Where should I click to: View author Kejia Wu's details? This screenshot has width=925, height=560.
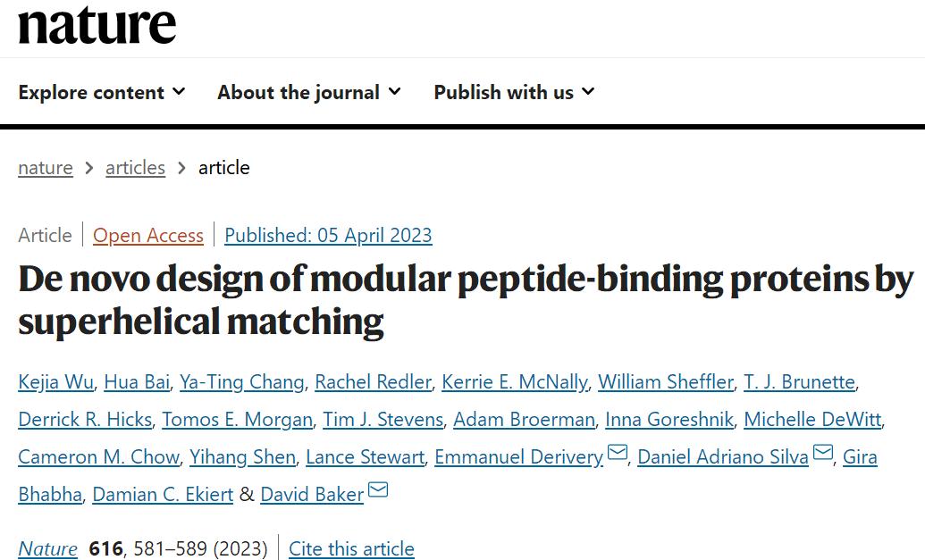[55, 382]
